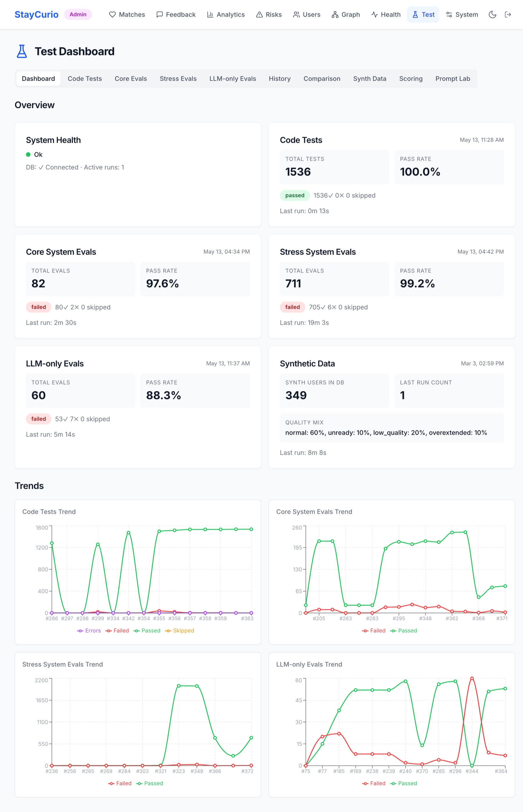Click the Risks warning triangle icon
This screenshot has height=812, width=523.
(259, 15)
